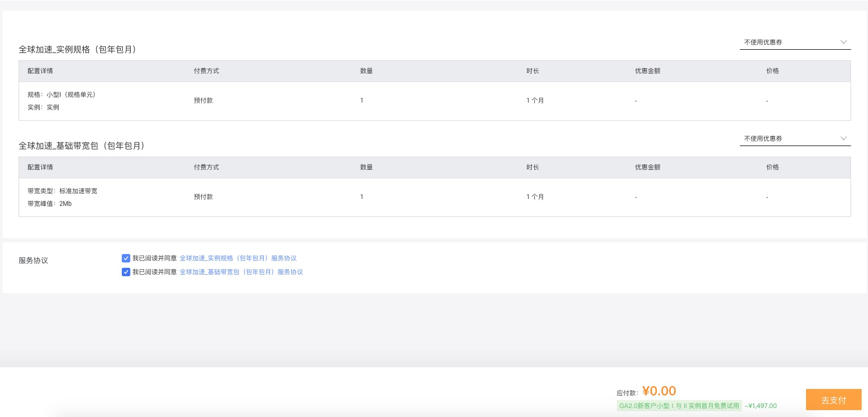Uncheck the 基础带宽包 service agreement checkbox

tap(126, 272)
